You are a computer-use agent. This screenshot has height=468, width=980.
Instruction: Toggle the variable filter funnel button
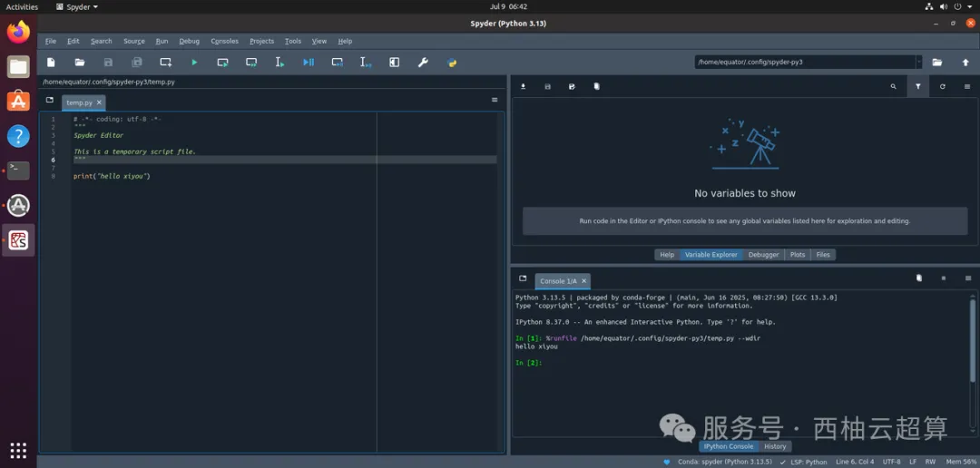click(x=918, y=86)
